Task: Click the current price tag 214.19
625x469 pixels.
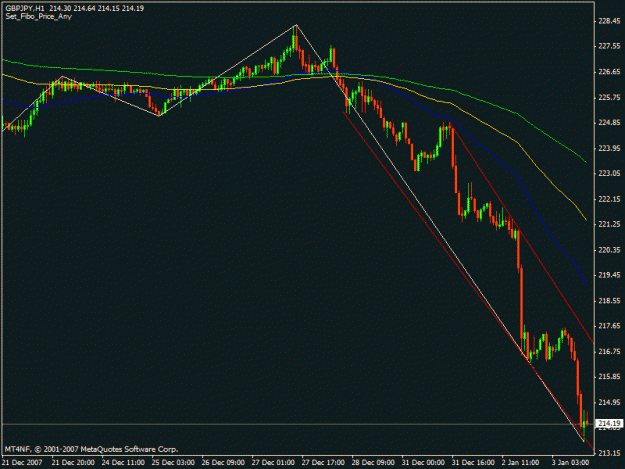Action: tap(609, 423)
